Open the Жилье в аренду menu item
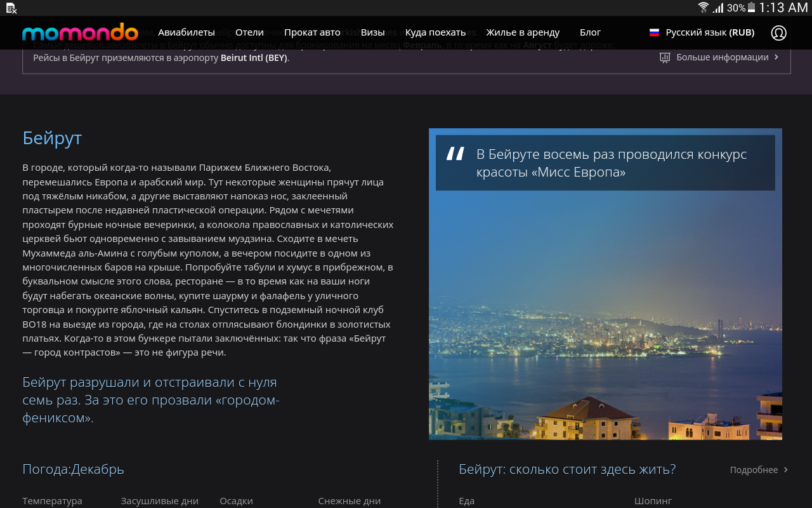 [x=523, y=32]
